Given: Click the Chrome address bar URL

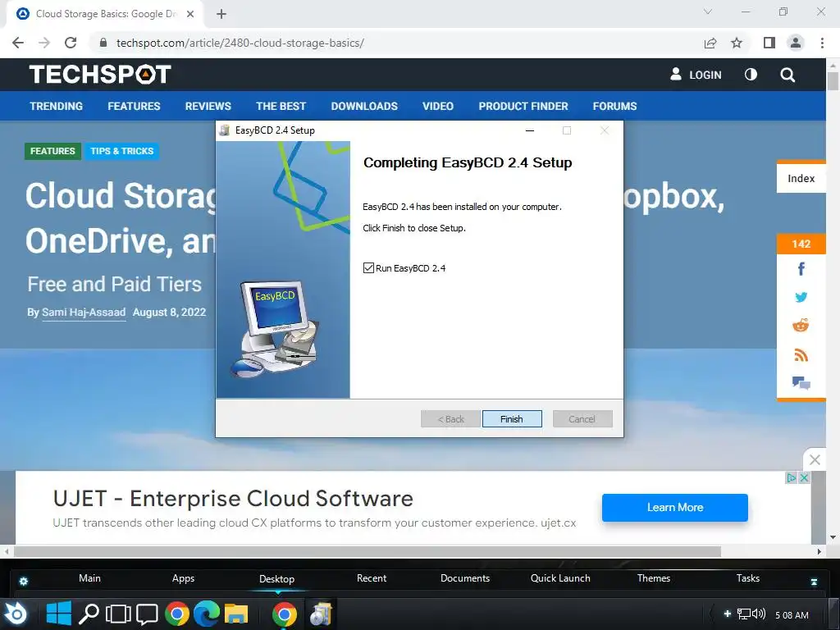Looking at the screenshot, I should pyautogui.click(x=240, y=43).
